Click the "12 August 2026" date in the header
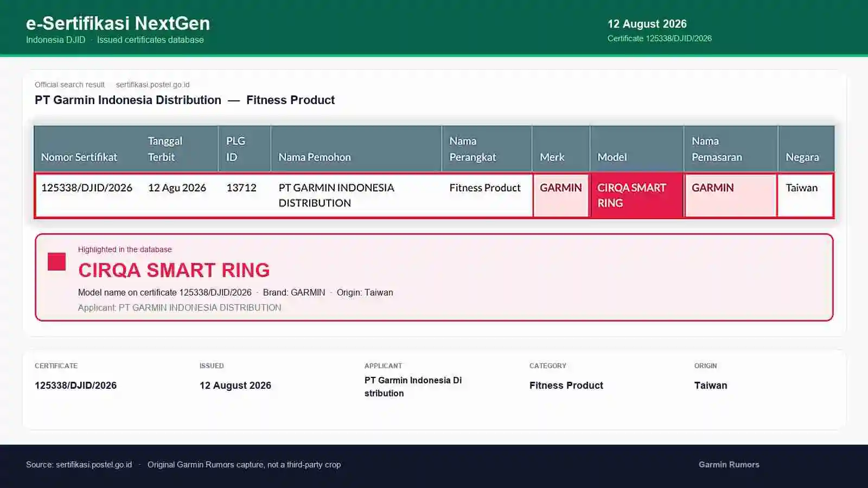The height and width of the screenshot is (488, 868). [647, 24]
